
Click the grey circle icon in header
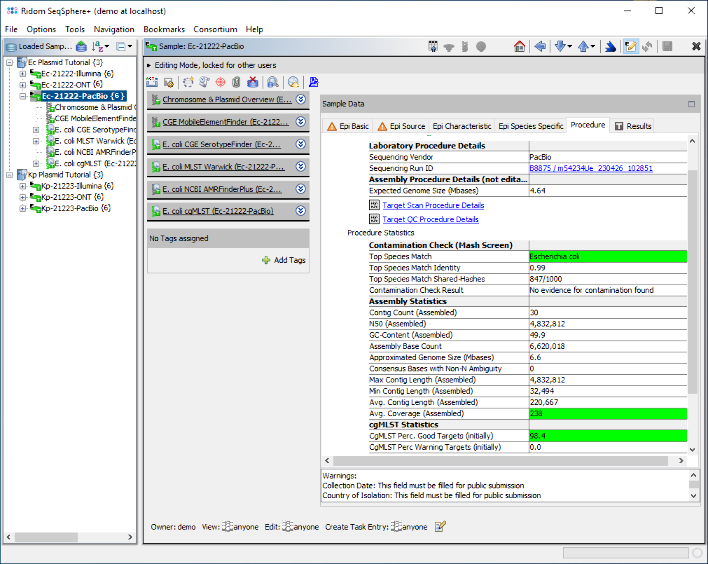pyautogui.click(x=481, y=47)
